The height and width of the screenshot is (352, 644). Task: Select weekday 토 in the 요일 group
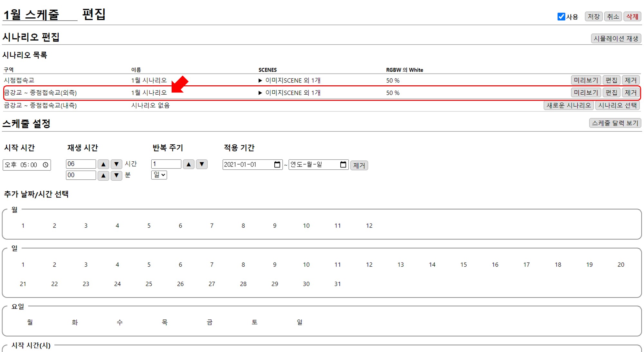click(255, 322)
